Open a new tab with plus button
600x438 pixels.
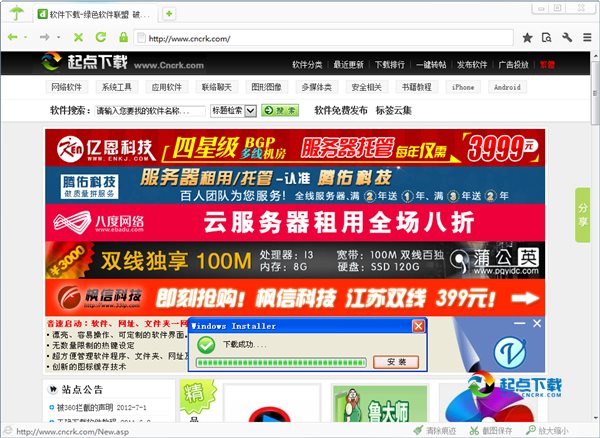pos(169,14)
